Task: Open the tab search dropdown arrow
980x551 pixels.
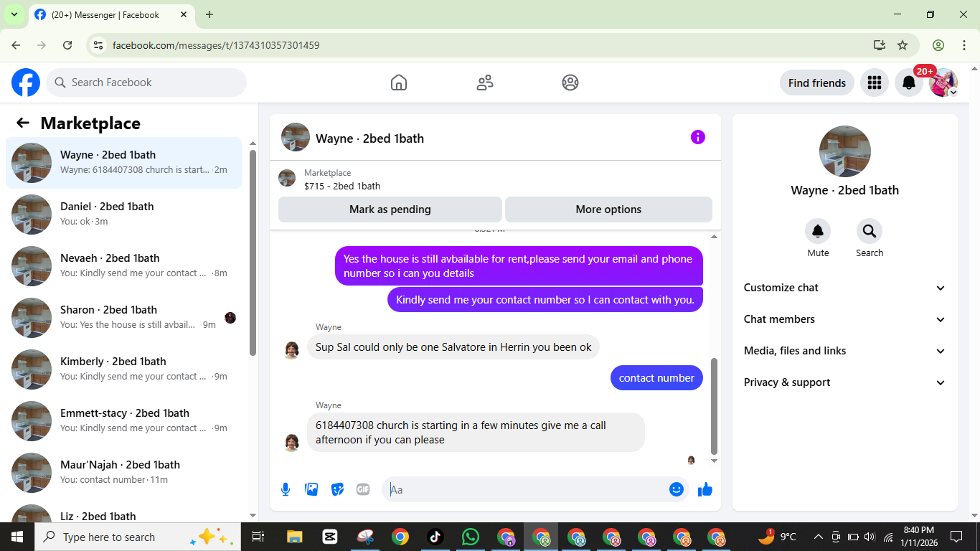Action: point(14,14)
